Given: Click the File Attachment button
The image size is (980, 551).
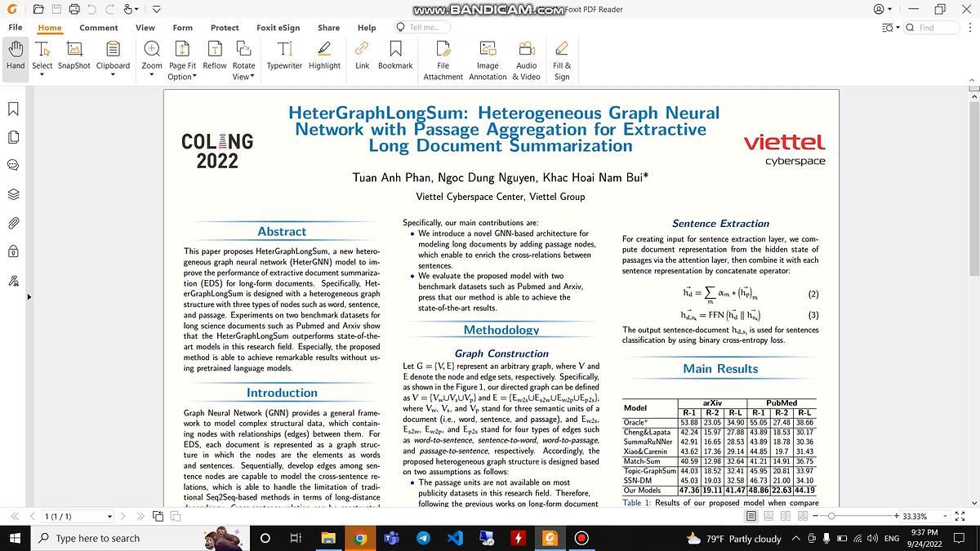Looking at the screenshot, I should (x=443, y=57).
